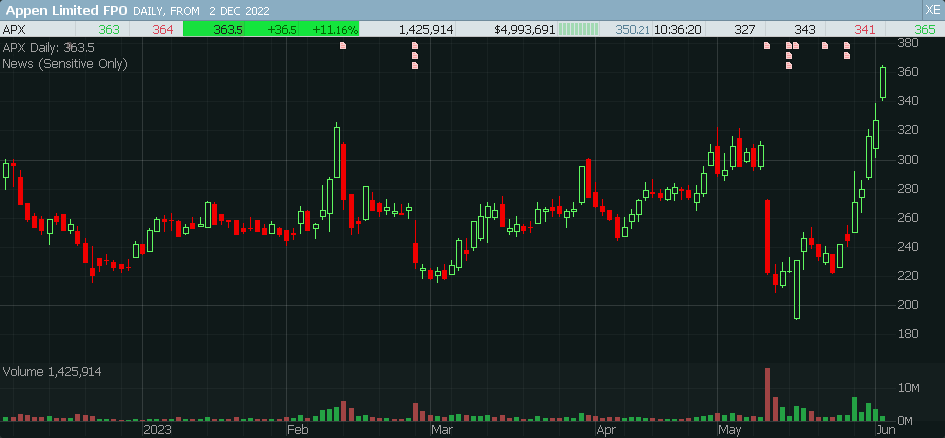Click the 200 price axis label
Viewport: 945px width, 438px height.
point(907,305)
